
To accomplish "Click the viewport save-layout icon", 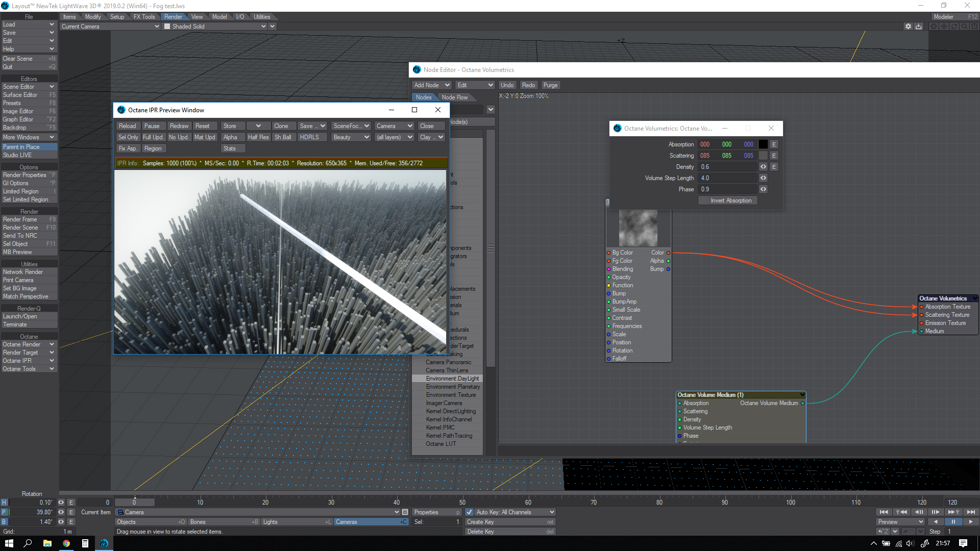I will [x=919, y=26].
